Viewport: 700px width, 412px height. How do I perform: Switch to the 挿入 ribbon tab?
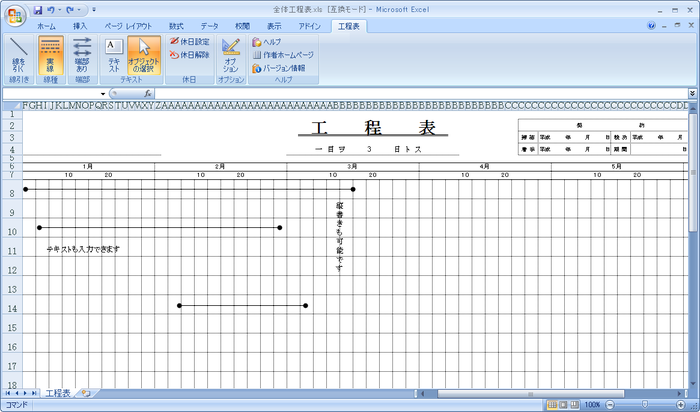click(80, 24)
